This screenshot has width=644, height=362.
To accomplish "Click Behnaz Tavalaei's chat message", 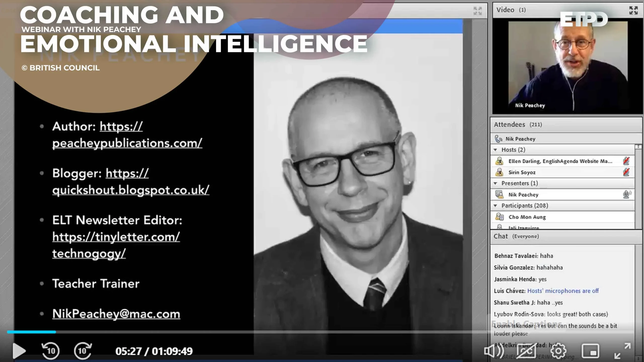I will 524,256.
